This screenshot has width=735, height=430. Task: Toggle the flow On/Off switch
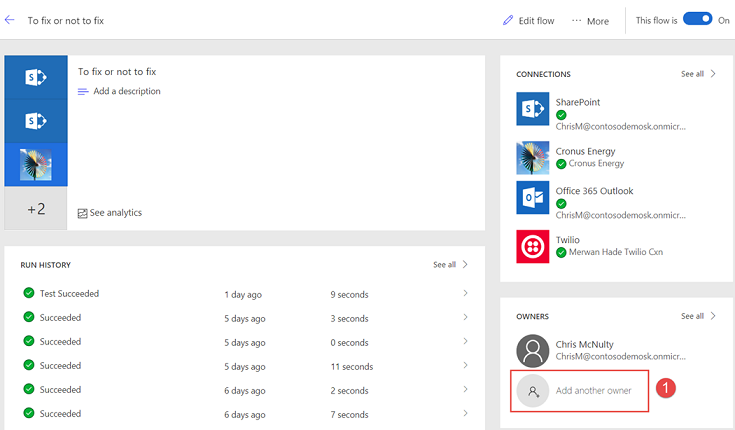pos(697,19)
